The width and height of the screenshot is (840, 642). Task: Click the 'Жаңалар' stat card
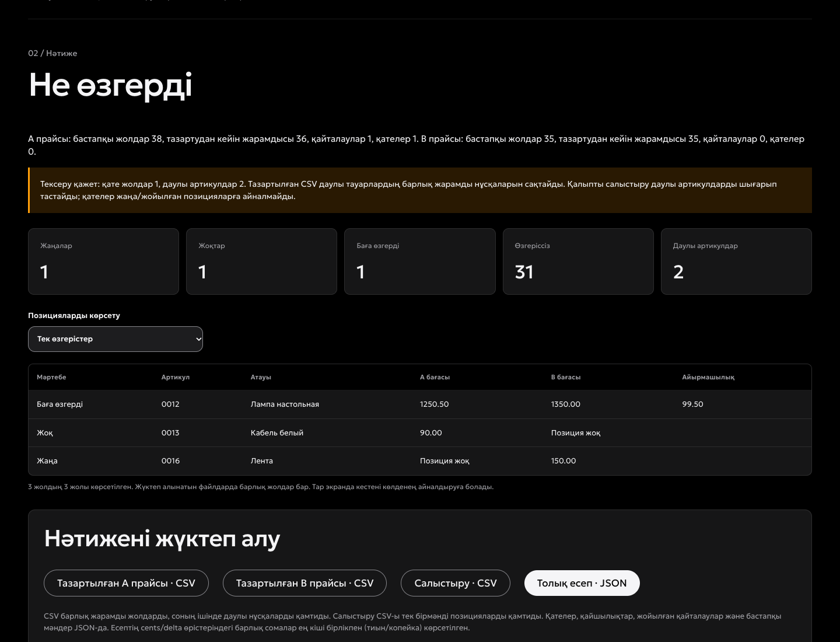(103, 261)
